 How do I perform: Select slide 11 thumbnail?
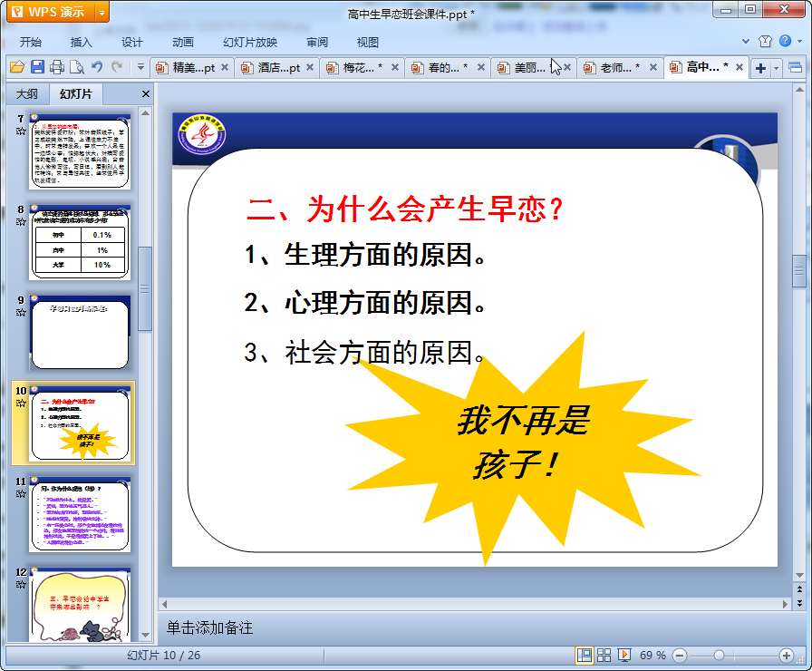point(80,514)
